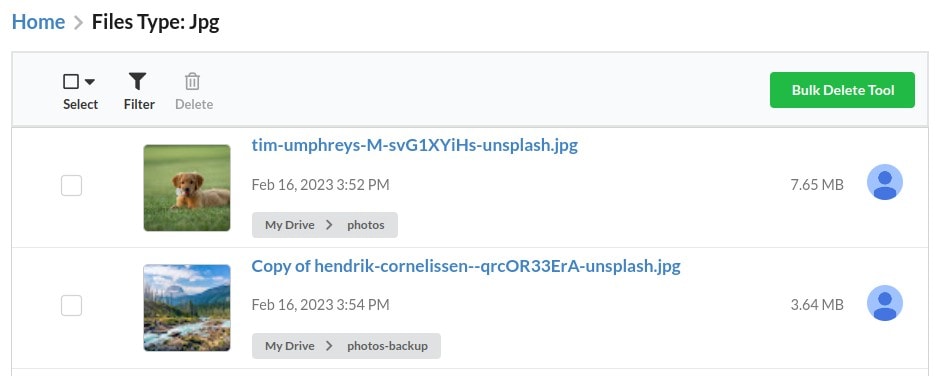Check the box for Copy of hendrik-cornelissen file

tap(71, 306)
